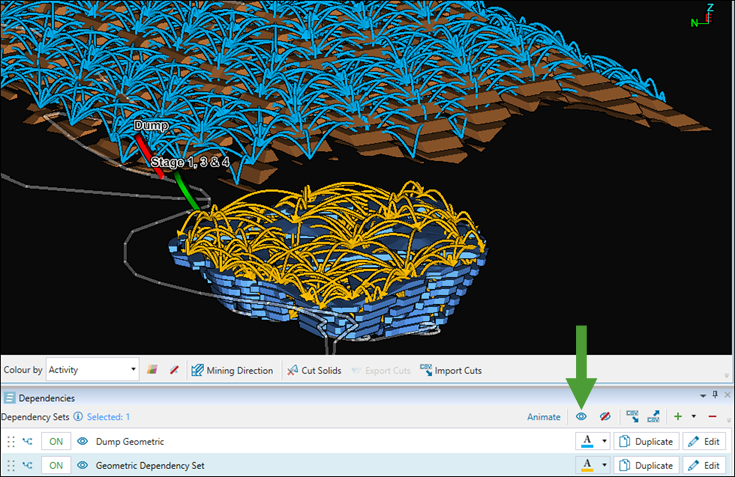This screenshot has height=477, width=735.
Task: Show all dependency sets with eye icon
Action: click(x=581, y=416)
